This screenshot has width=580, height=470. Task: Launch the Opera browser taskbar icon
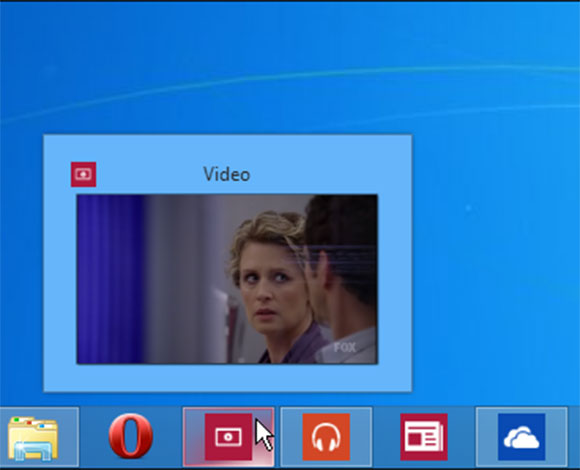[x=131, y=436]
